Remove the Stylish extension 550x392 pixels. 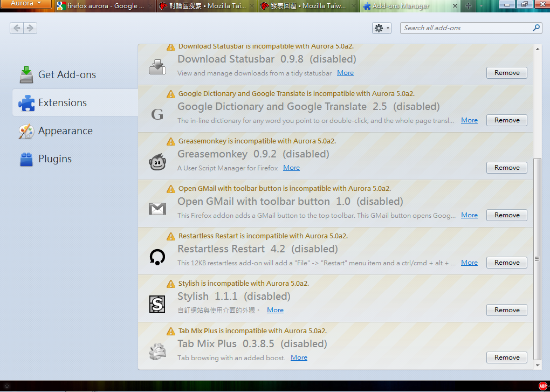(x=507, y=310)
